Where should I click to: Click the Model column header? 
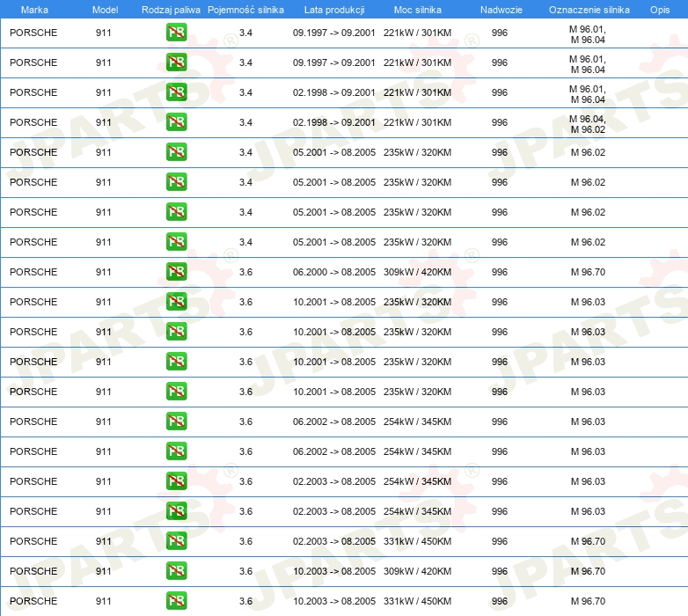[105, 10]
